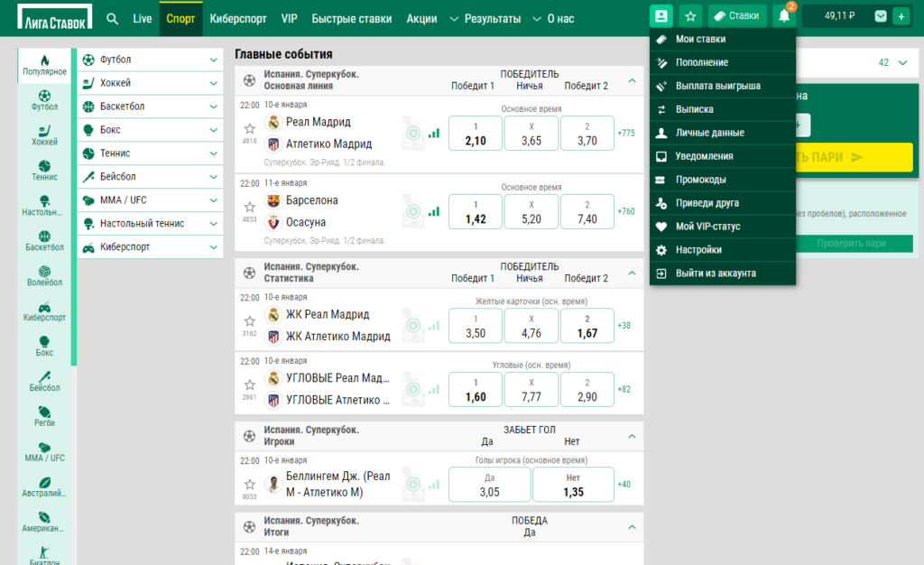
Task: Open Промокоды in account menu
Action: pyautogui.click(x=723, y=180)
